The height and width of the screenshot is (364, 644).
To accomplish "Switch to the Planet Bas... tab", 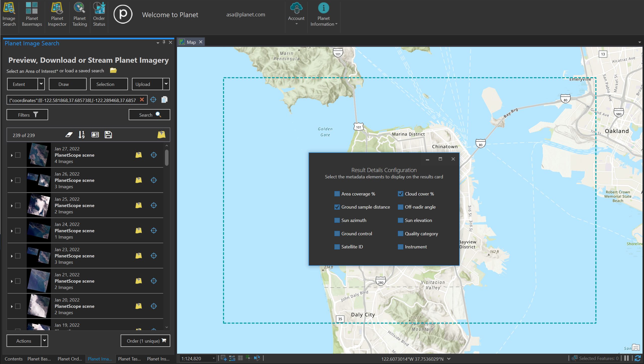I will (x=39, y=359).
